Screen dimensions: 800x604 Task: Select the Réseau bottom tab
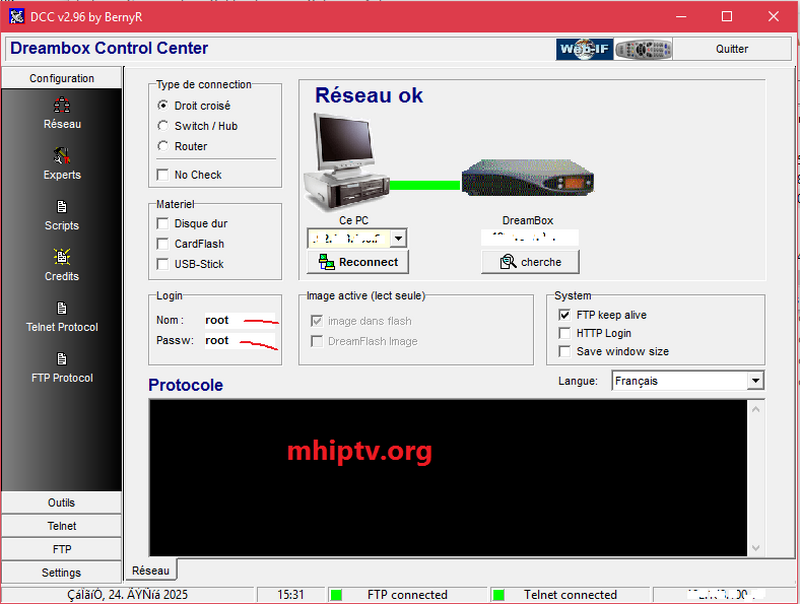click(151, 570)
